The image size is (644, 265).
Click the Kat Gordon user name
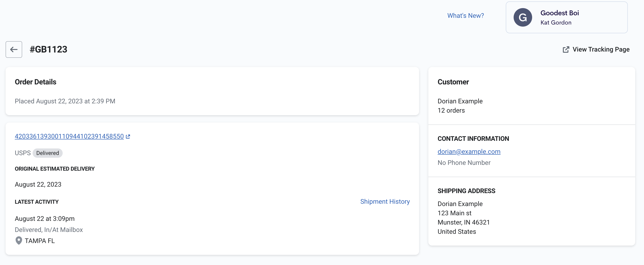(x=556, y=22)
